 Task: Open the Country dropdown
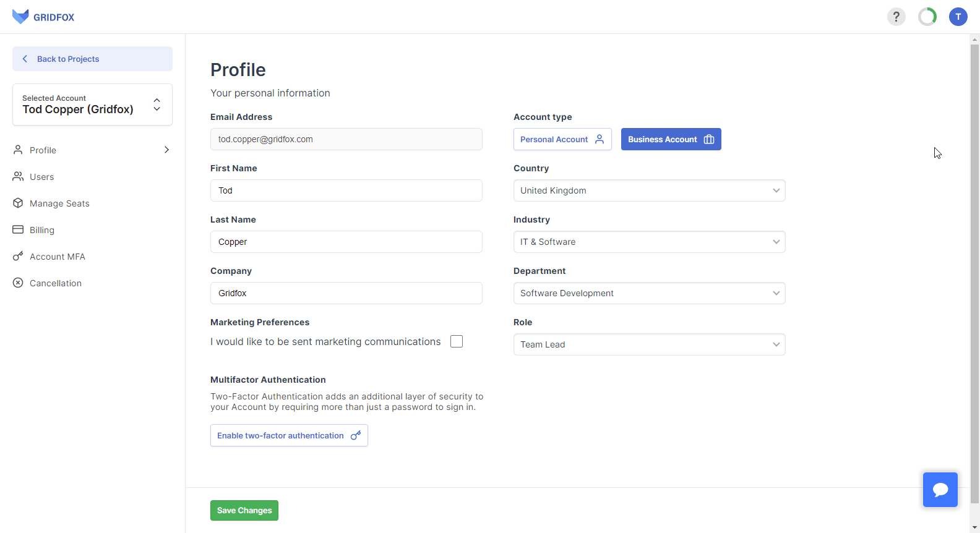pos(649,190)
